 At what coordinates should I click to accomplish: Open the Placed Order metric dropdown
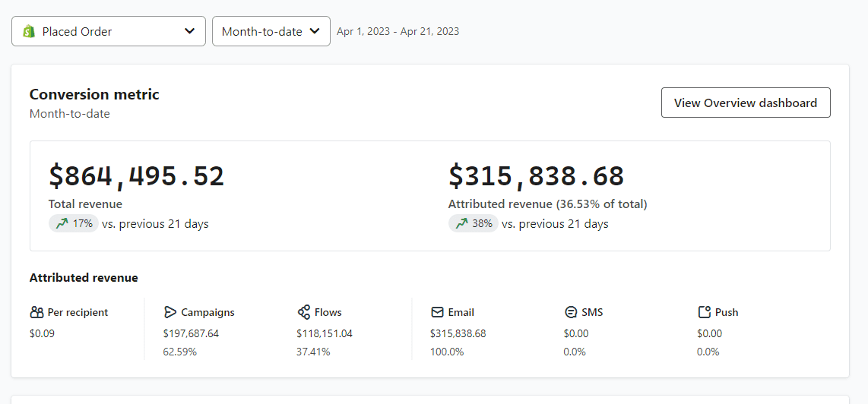coord(109,31)
